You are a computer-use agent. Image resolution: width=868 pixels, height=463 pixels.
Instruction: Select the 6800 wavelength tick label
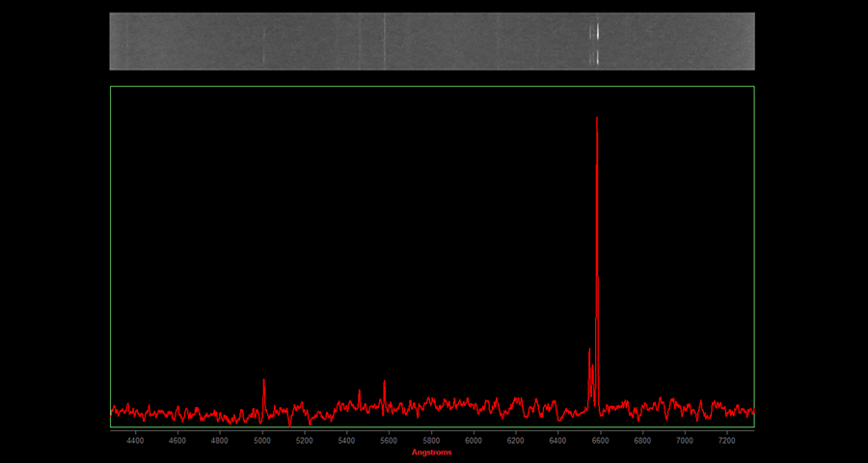[642, 440]
